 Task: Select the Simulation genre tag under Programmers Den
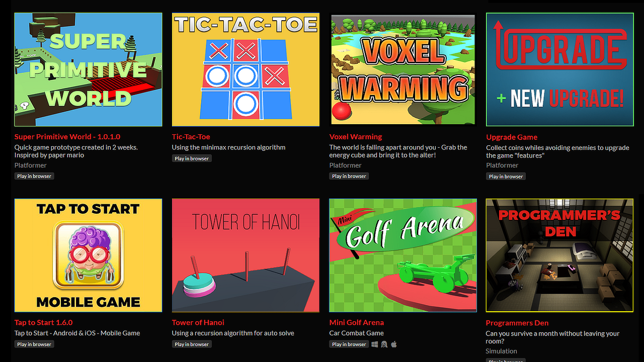[x=502, y=351]
